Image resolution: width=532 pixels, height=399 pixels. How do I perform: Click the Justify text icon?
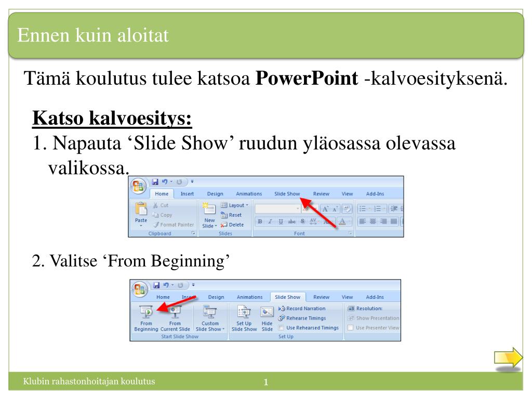click(x=394, y=221)
